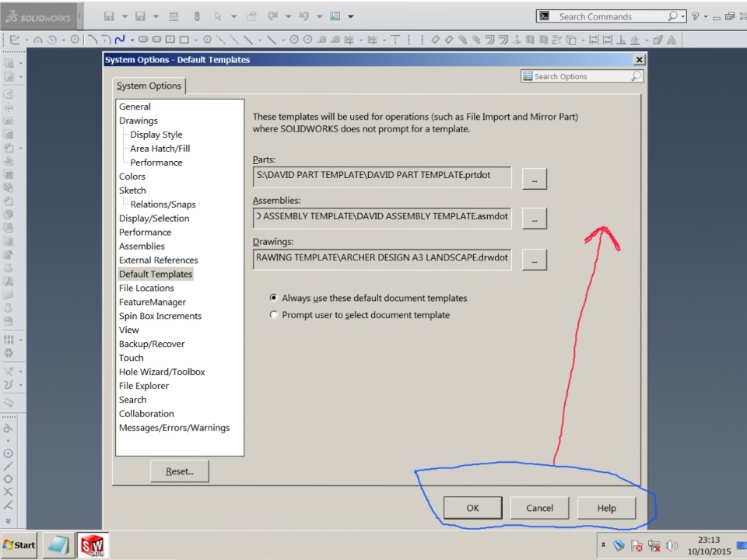Screen dimensions: 747x560
Task: Open FeatureManager options
Action: [153, 302]
